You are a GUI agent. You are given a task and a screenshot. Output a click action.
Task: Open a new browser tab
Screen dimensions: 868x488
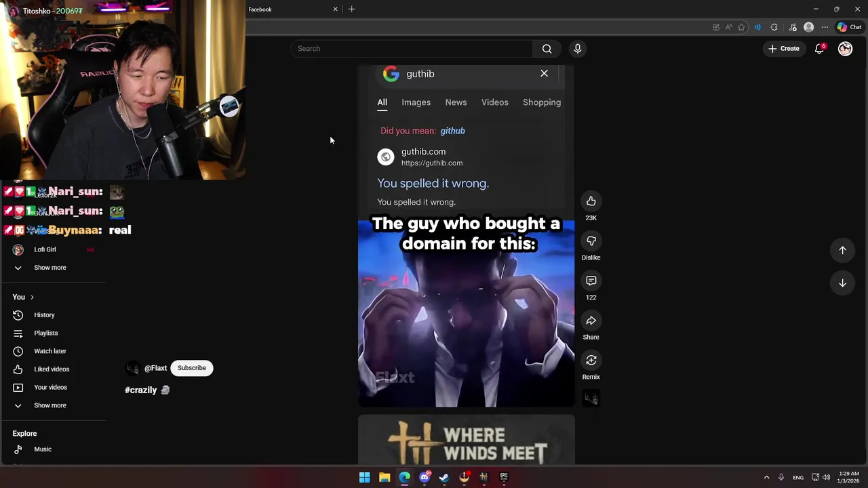point(351,9)
